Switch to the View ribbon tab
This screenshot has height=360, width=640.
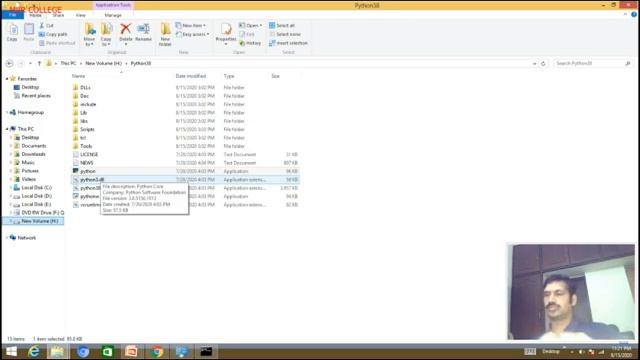click(x=81, y=15)
